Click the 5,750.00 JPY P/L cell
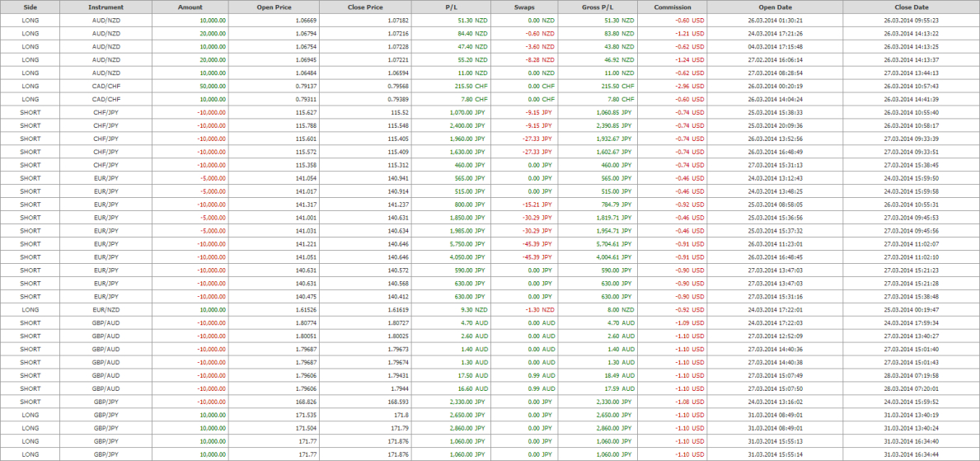The image size is (980, 461). [x=451, y=244]
